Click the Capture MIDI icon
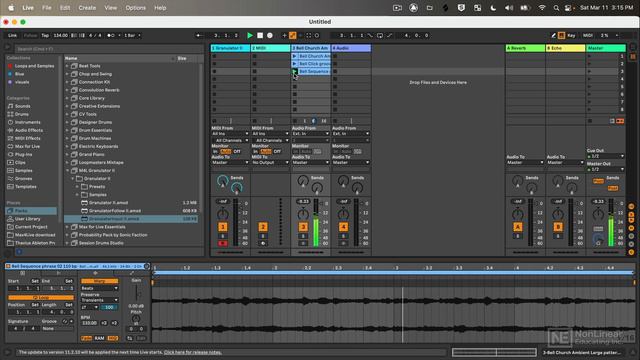640x360 pixels. coord(309,36)
